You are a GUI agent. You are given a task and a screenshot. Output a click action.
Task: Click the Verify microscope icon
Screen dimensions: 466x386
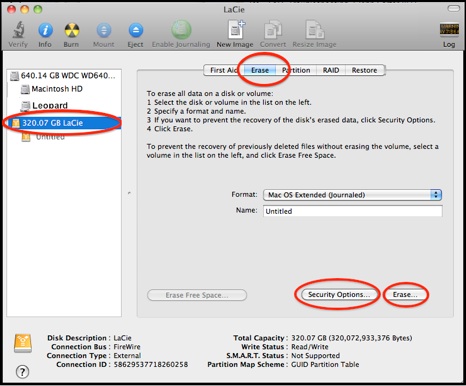pyautogui.click(x=18, y=30)
